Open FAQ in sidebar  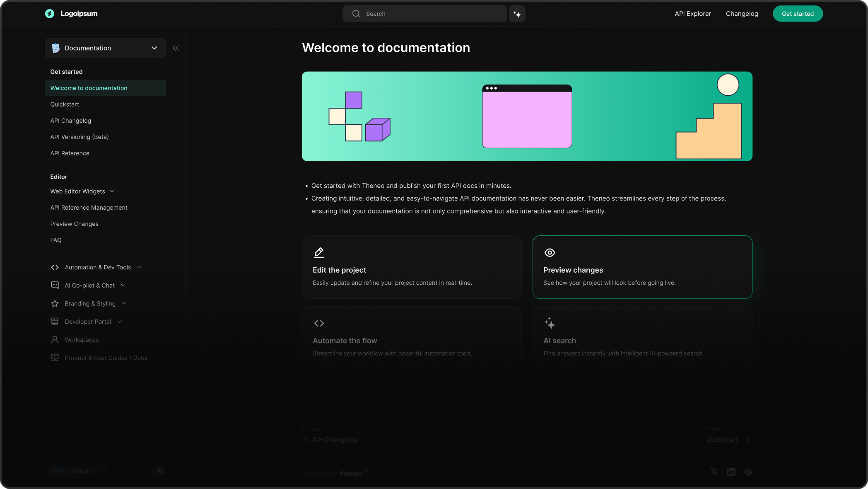(x=56, y=240)
